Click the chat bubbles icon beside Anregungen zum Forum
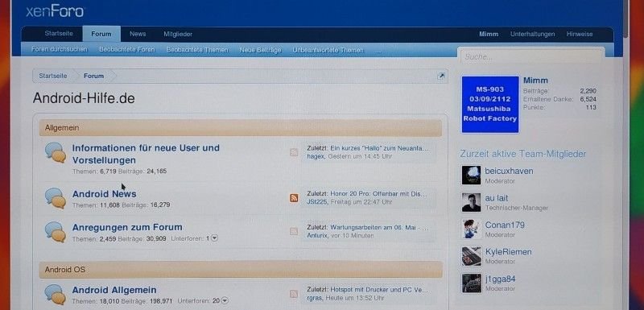Viewport: 644px width, 310px height. tap(56, 232)
